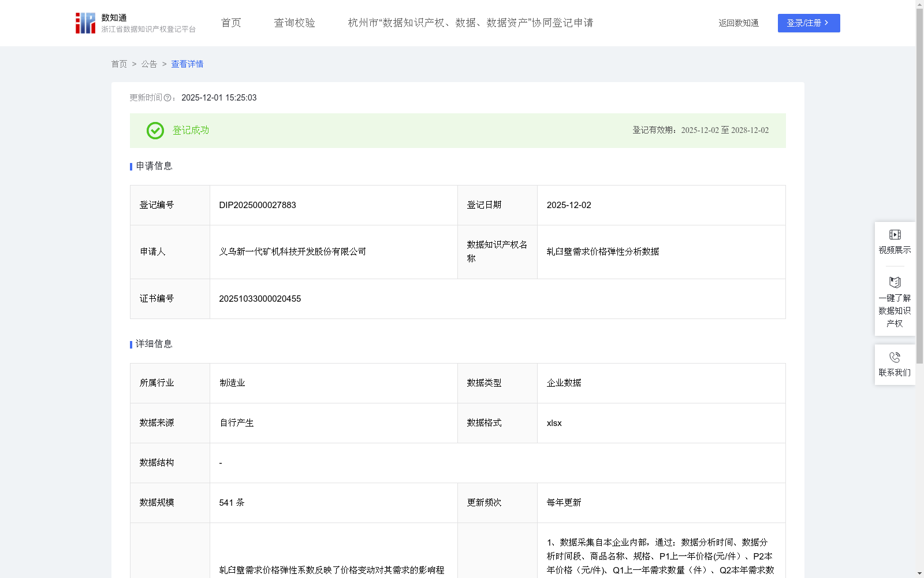
Task: Click the title 轧臼壁需求价格弹性分析数据
Action: [x=603, y=252]
